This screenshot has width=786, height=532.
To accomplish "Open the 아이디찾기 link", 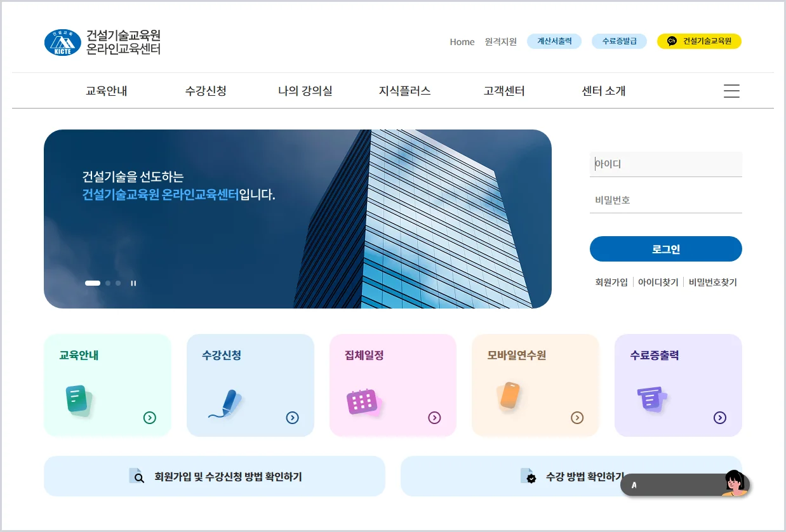I will [658, 283].
